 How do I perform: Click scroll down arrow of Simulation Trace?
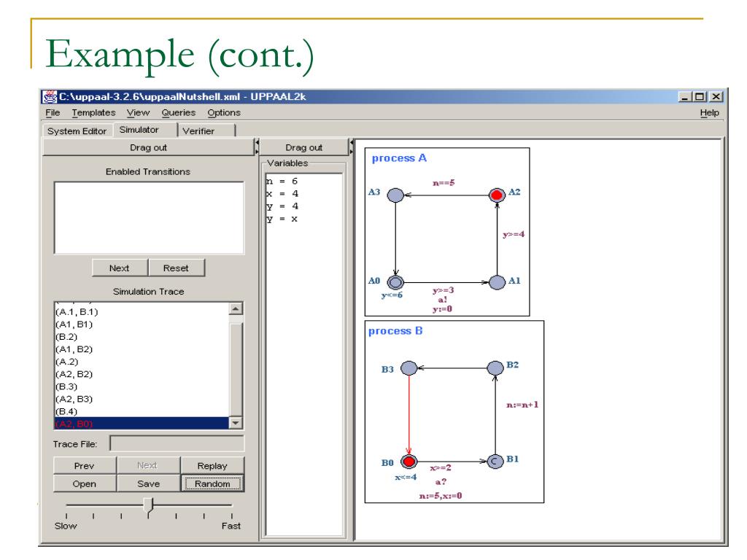[236, 423]
